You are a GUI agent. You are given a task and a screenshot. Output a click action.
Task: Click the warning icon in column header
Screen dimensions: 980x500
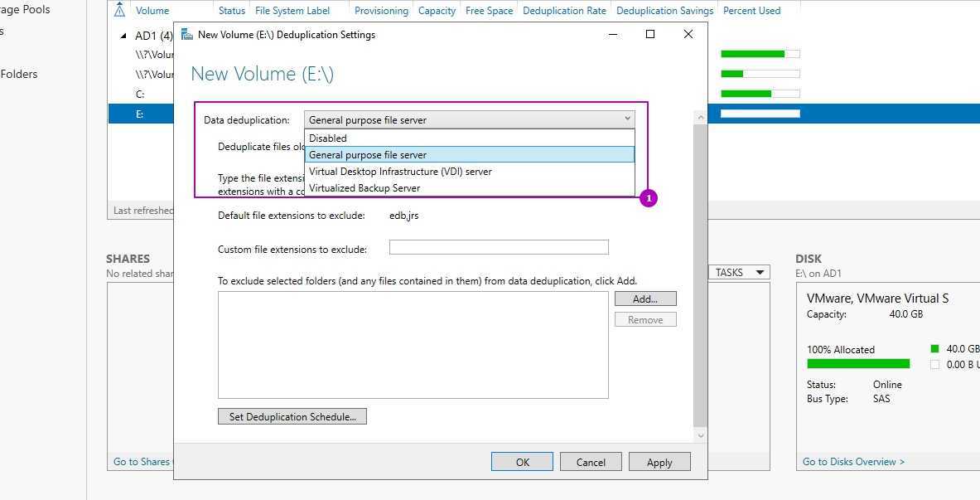pyautogui.click(x=119, y=11)
